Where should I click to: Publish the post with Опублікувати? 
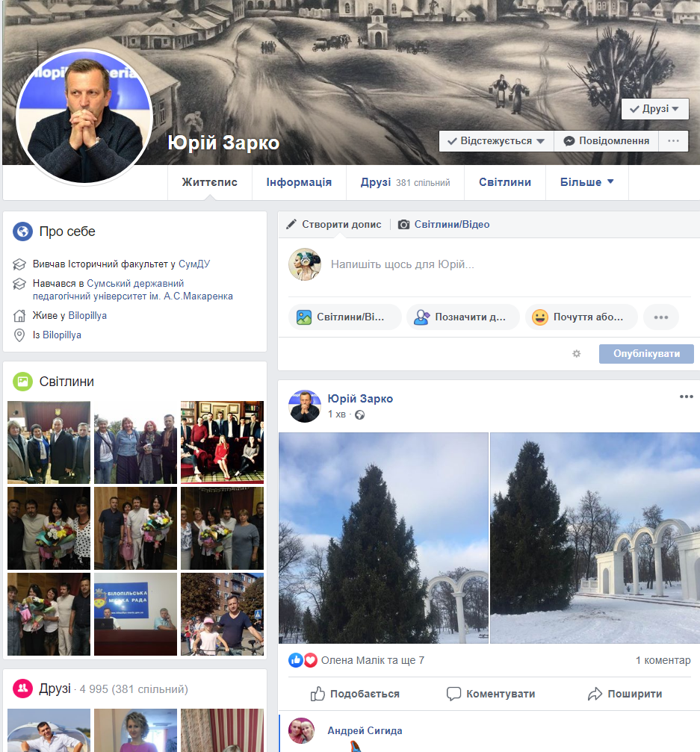click(x=646, y=354)
